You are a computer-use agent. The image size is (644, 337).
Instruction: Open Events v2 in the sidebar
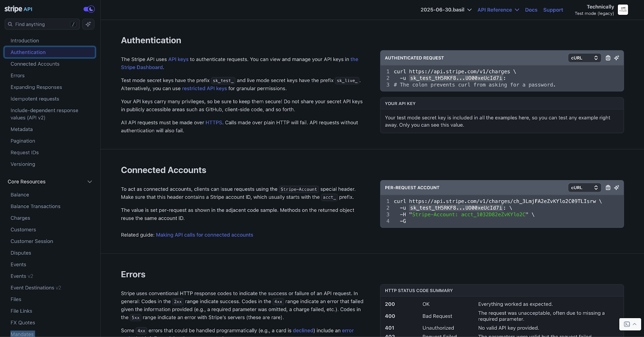coord(22,276)
